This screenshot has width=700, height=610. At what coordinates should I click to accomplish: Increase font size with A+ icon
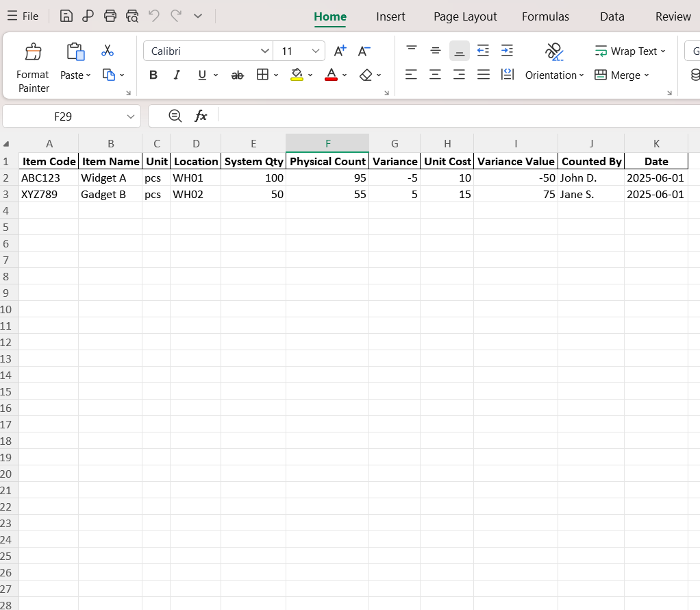[x=340, y=51]
